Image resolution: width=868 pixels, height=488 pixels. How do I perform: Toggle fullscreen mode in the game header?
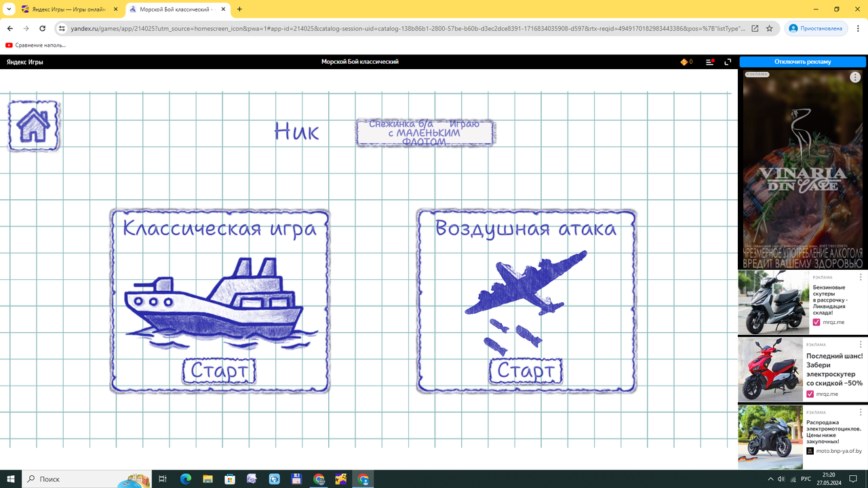pos(727,61)
